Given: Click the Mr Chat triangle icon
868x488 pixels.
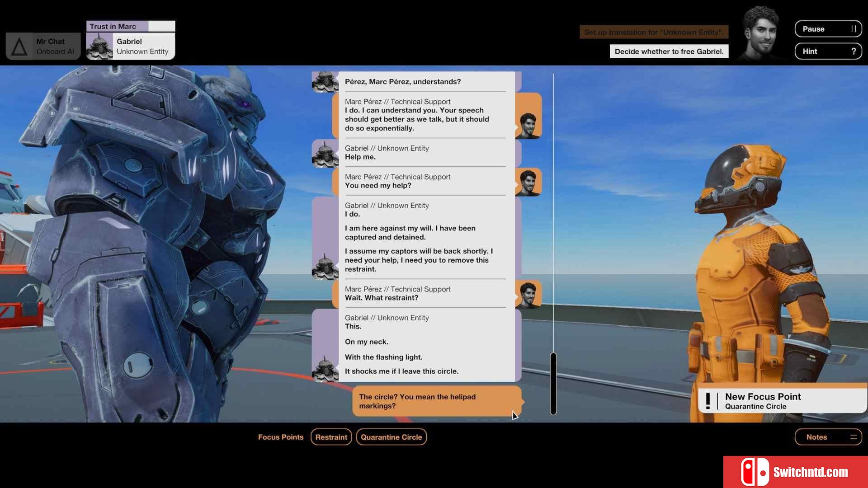Looking at the screenshot, I should pyautogui.click(x=19, y=47).
